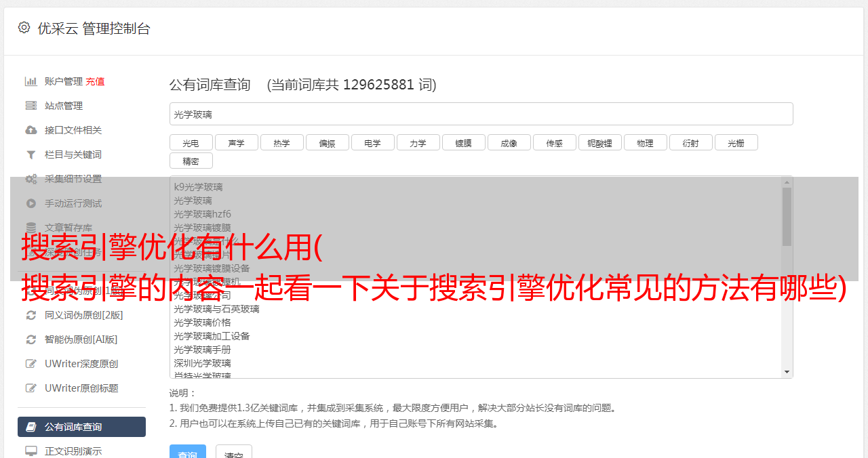Select the 镀膜 tag button
This screenshot has height=458, width=868.
pyautogui.click(x=463, y=143)
